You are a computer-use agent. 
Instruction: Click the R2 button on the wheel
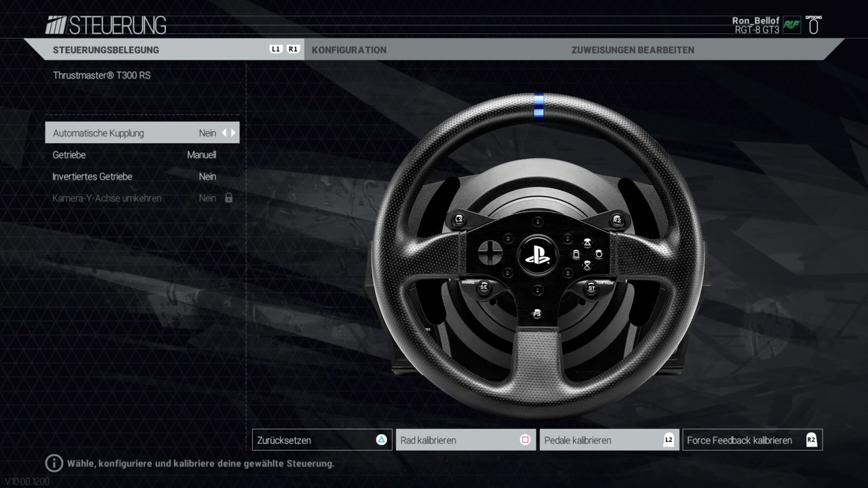(617, 220)
